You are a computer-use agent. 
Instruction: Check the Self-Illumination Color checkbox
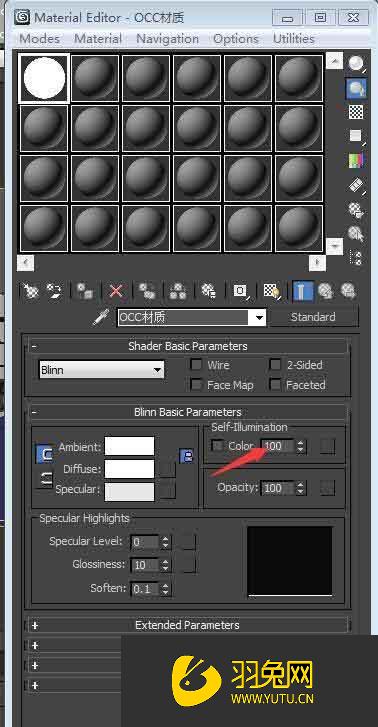(x=217, y=446)
